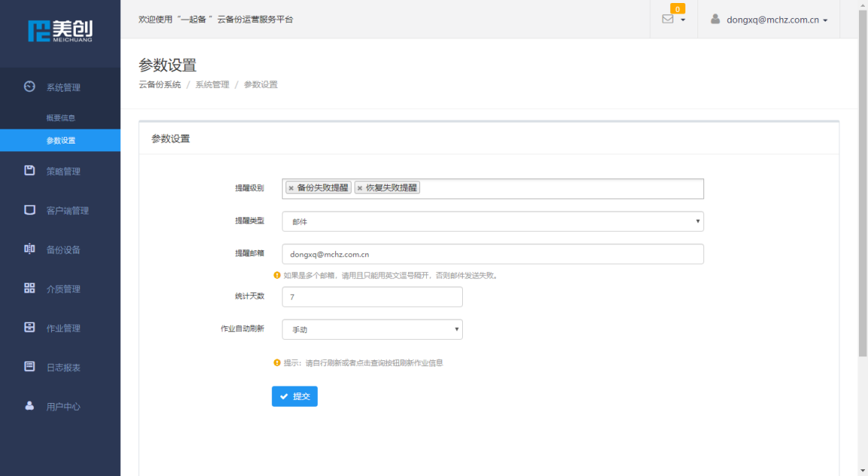Click the 日志报表 report icon
Image resolution: width=868 pixels, height=476 pixels.
click(29, 366)
